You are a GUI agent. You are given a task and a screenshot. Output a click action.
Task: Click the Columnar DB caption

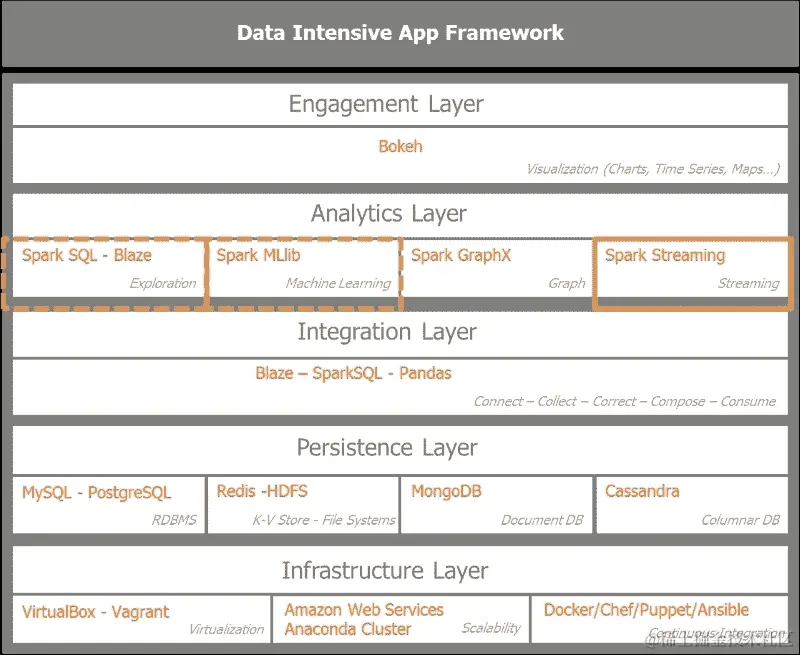click(x=740, y=520)
